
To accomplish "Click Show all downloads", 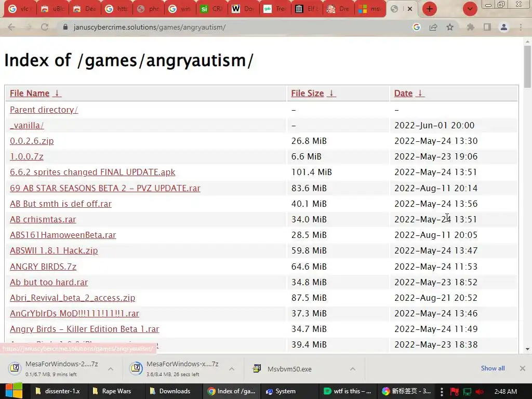I will tap(493, 368).
